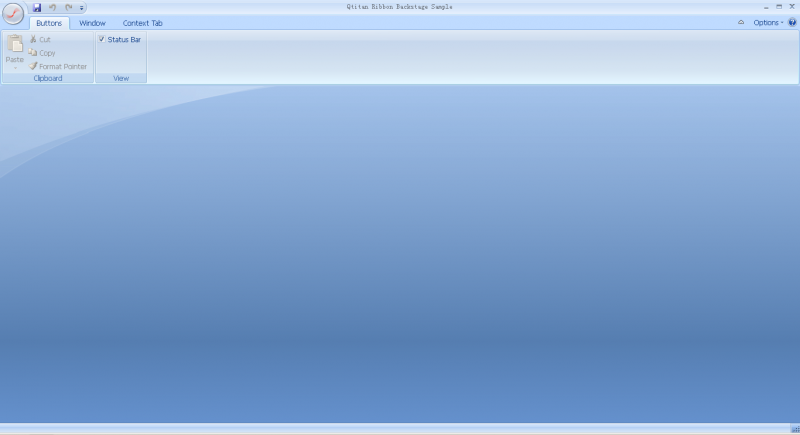Click the Undo arrow icon
The width and height of the screenshot is (800, 435).
coord(53,7)
